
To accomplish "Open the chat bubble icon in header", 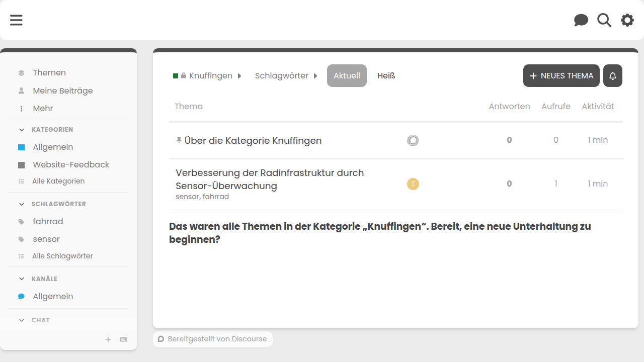I will click(x=581, y=20).
